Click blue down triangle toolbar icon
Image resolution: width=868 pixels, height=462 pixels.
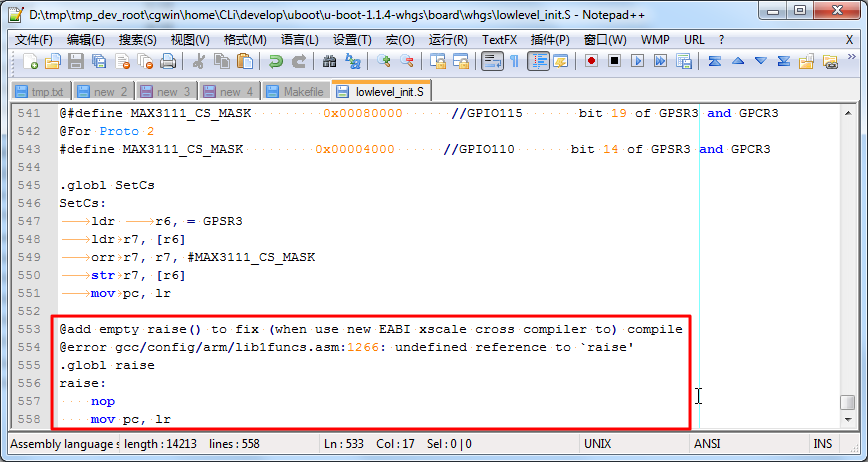coord(761,61)
